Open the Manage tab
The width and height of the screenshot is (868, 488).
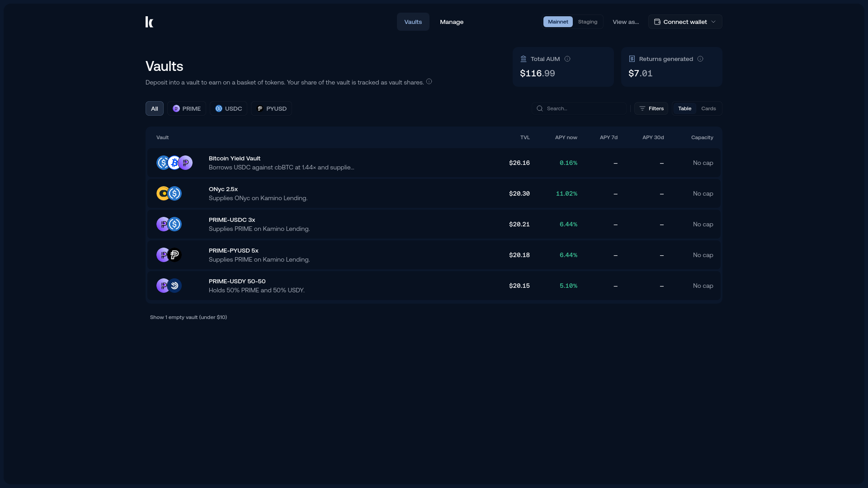[x=452, y=22]
